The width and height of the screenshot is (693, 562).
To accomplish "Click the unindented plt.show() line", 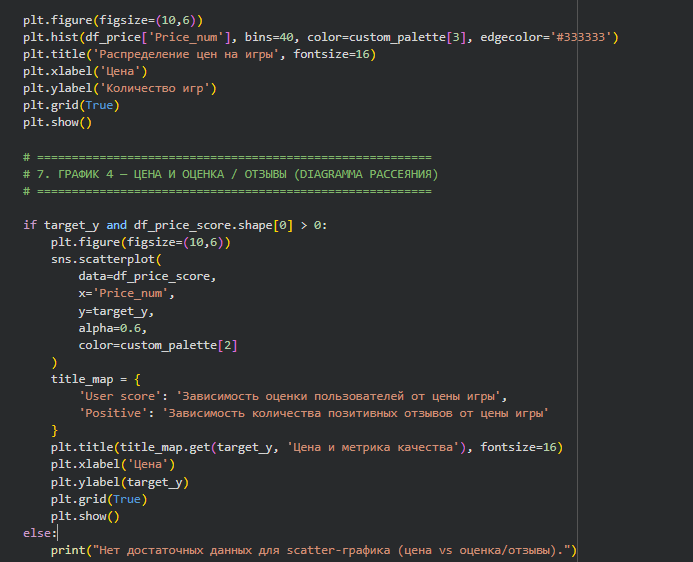I will point(57,122).
